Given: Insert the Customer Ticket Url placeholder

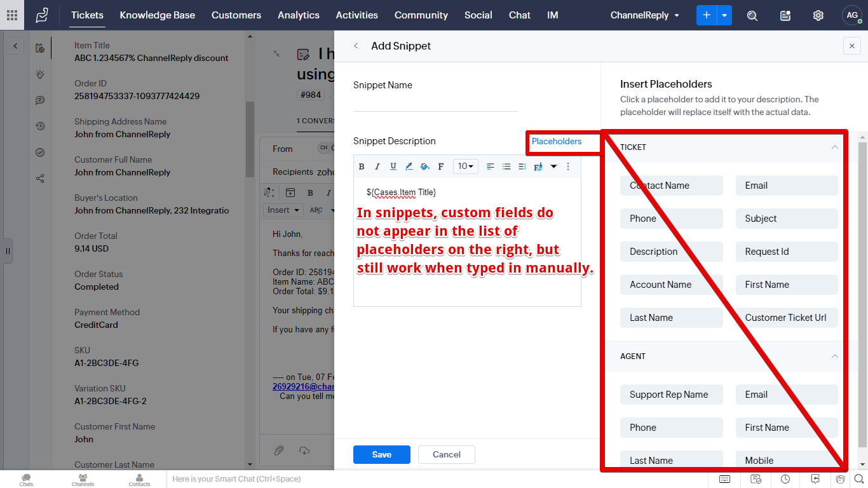Looking at the screenshot, I should (787, 318).
